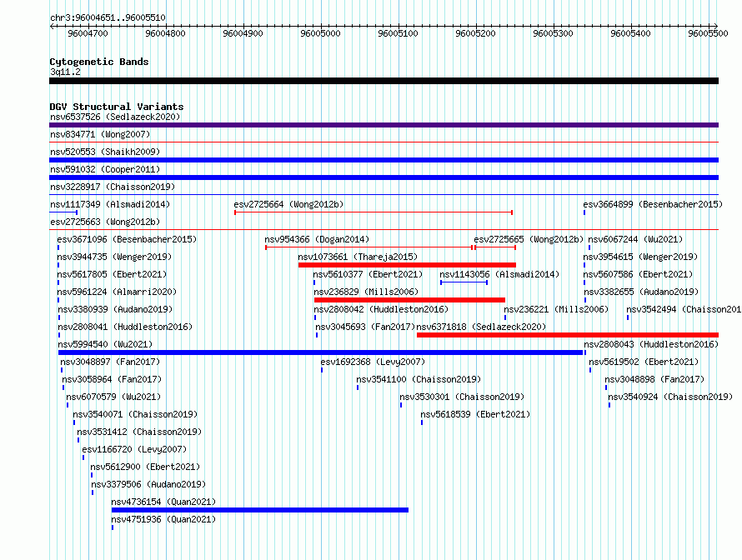Select nsv3944735 (Wenger2019) label
742x560 pixels.
pyautogui.click(x=114, y=257)
